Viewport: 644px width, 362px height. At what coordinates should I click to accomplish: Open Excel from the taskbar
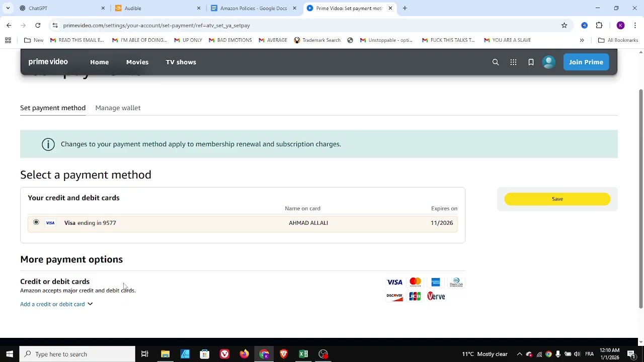click(x=303, y=354)
